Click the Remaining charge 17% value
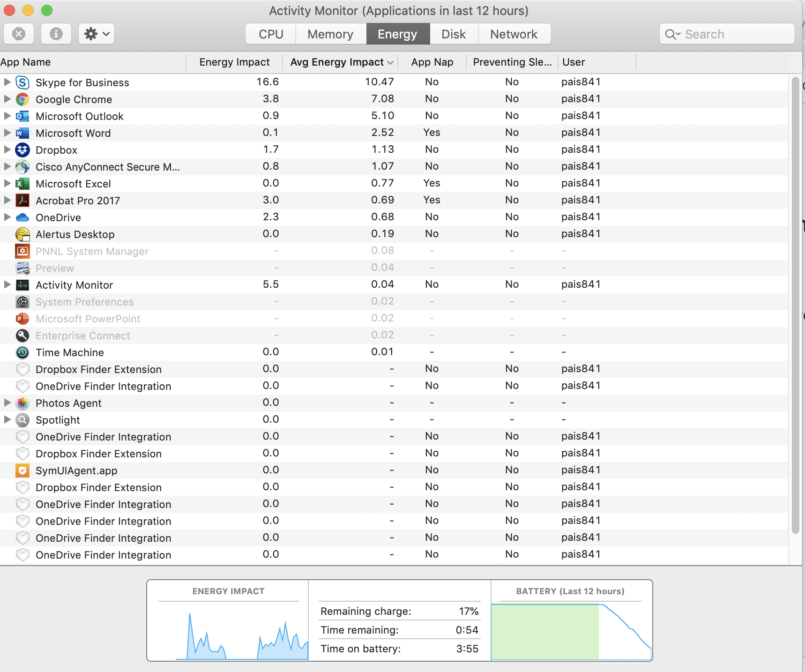The width and height of the screenshot is (805, 672). [469, 611]
